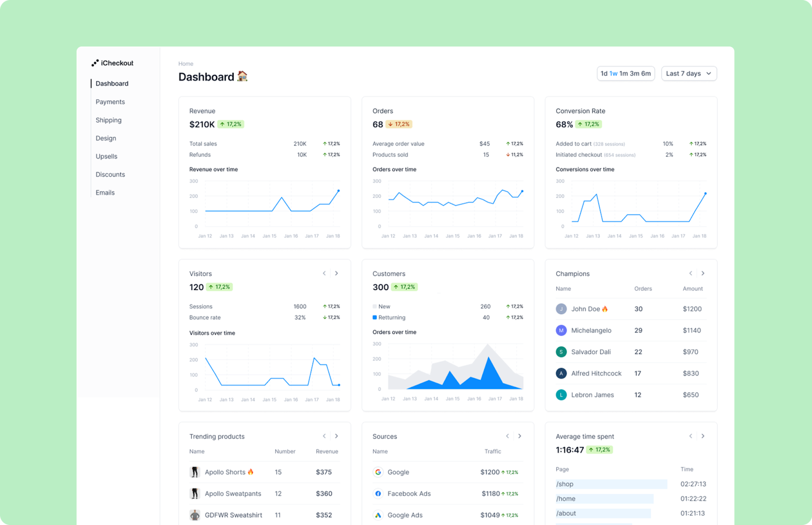Click the Products sold row label

[390, 154]
